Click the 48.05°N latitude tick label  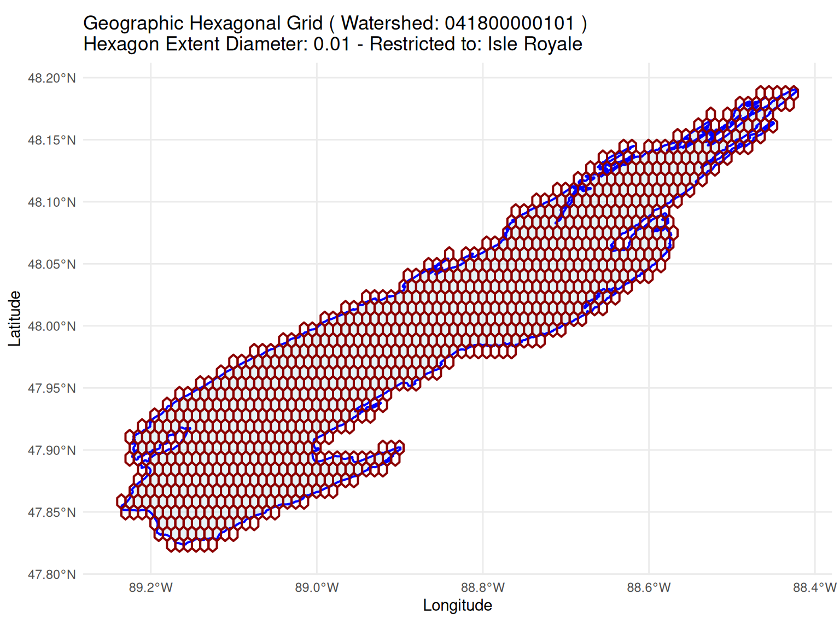(52, 264)
